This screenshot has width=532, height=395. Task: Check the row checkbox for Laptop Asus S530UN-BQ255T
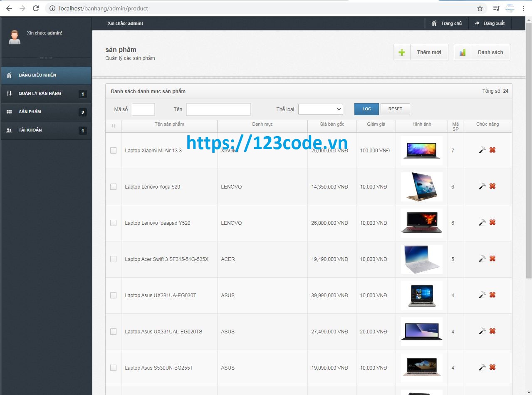pyautogui.click(x=113, y=368)
